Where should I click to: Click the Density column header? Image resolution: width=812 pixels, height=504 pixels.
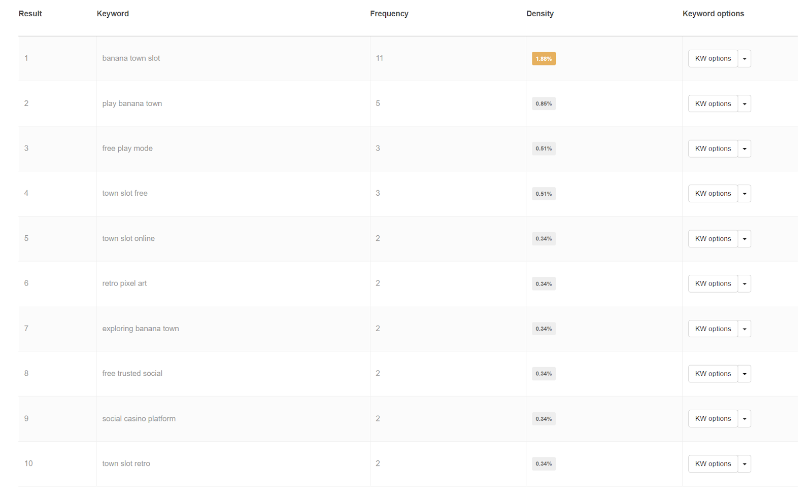(539, 14)
